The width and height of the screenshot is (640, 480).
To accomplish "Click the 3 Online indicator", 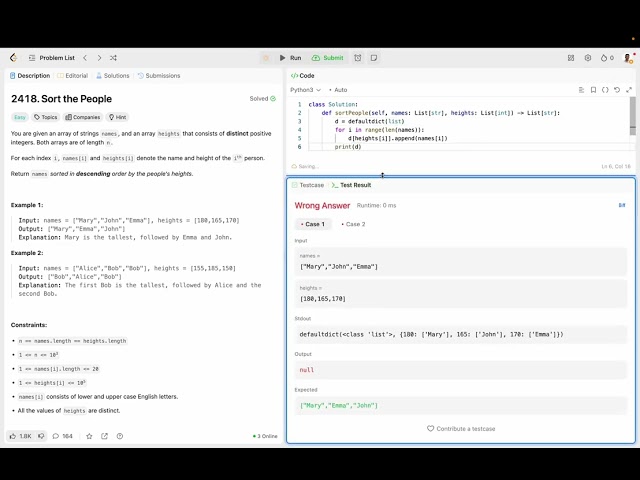I will [x=265, y=436].
